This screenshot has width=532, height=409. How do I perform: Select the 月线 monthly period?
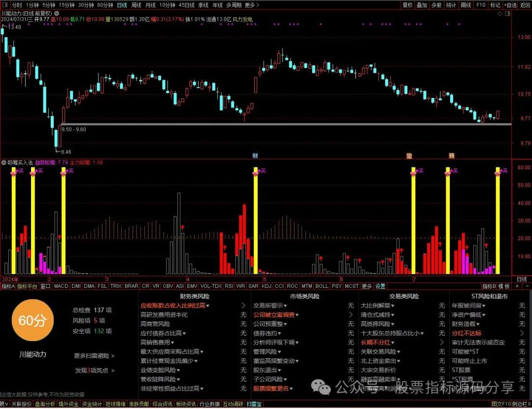[x=150, y=5]
